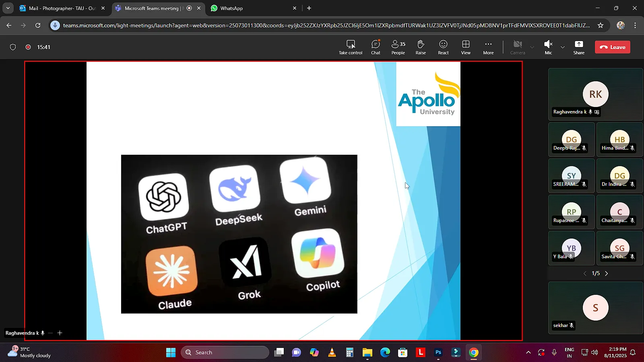Open a new browser tab
This screenshot has width=644, height=362.
tap(309, 8)
